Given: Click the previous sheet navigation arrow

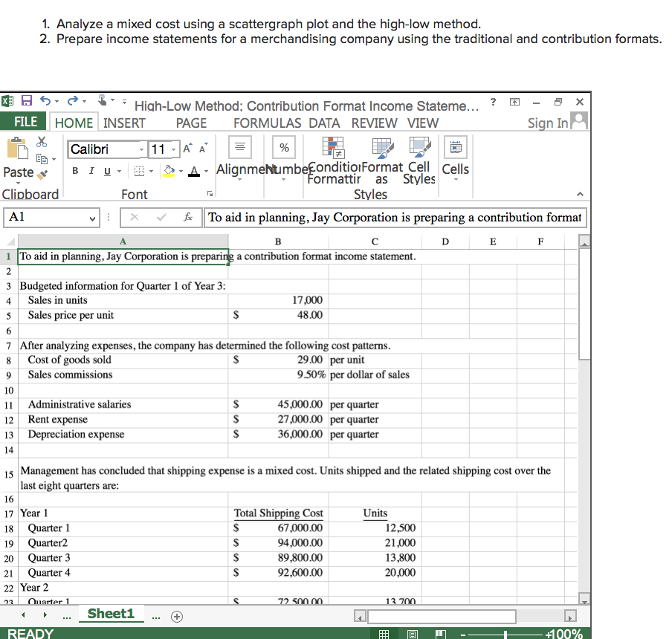Looking at the screenshot, I should point(23,615).
